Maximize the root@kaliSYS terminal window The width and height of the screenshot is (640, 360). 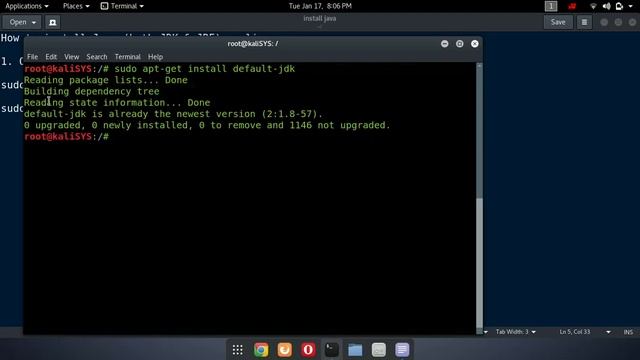click(x=460, y=44)
